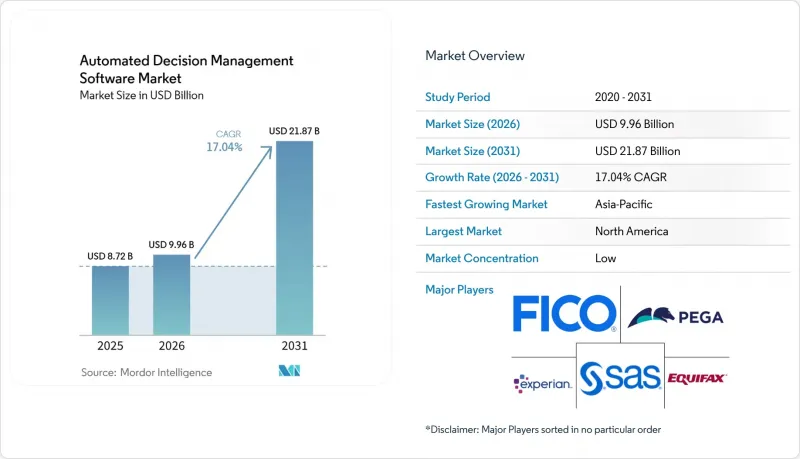The height and width of the screenshot is (459, 800).
Task: Click the 'Fastest Growing Market' label
Action: click(486, 204)
